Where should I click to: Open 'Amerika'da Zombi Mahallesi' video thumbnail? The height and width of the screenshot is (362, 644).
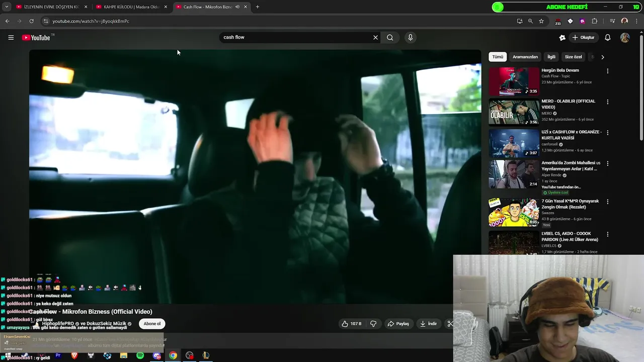tap(514, 174)
